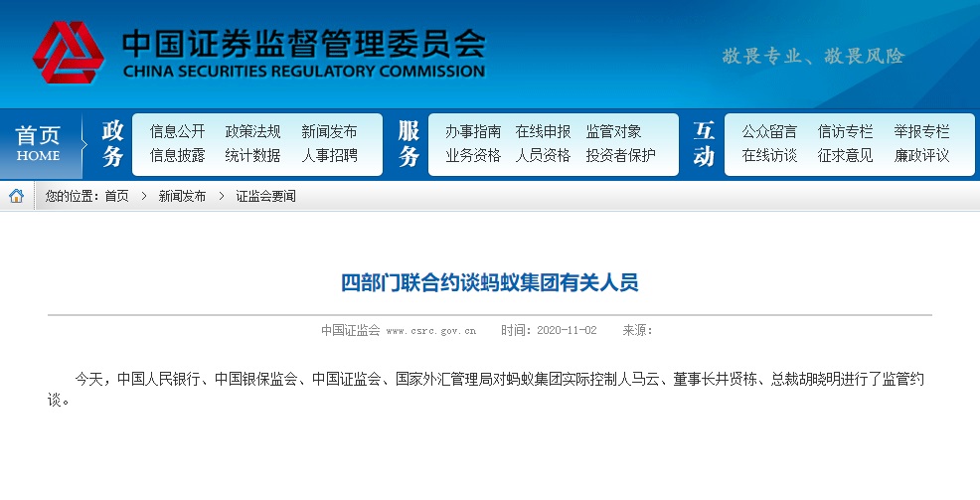
Task: Go to 新闻发布 in the navigation menu
Action: coord(329,131)
